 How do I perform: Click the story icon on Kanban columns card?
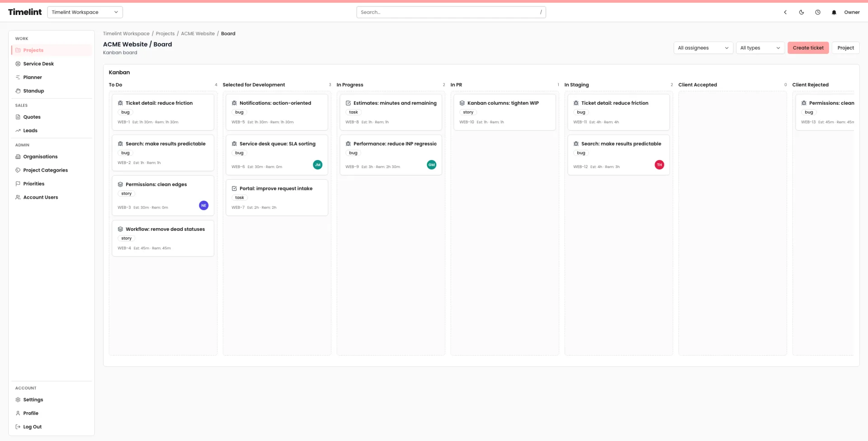[x=462, y=103]
